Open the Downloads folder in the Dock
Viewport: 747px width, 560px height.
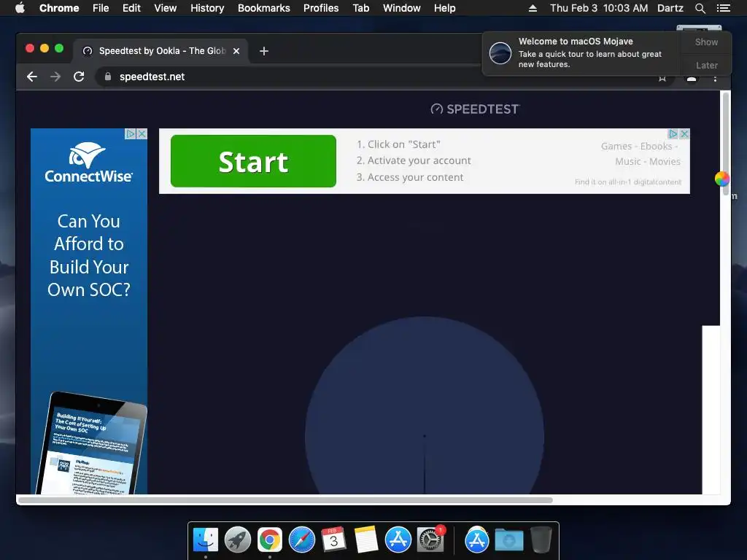[x=508, y=540]
